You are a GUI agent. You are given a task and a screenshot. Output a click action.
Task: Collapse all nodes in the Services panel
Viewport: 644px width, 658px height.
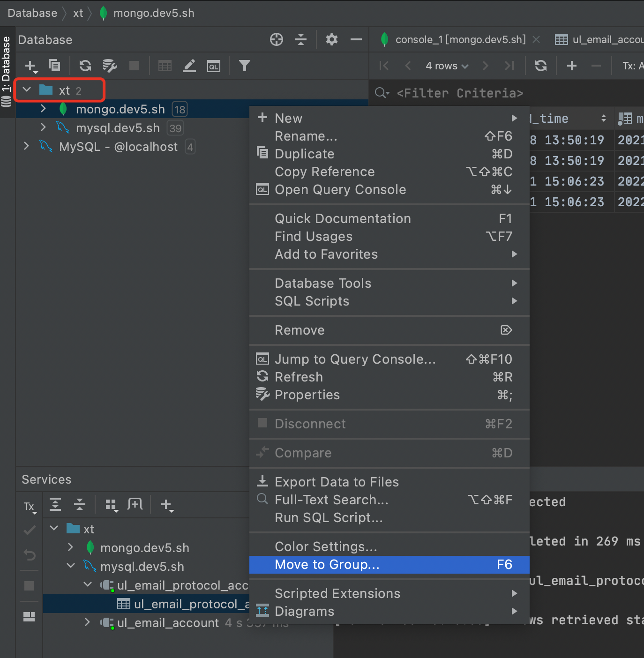coord(80,505)
